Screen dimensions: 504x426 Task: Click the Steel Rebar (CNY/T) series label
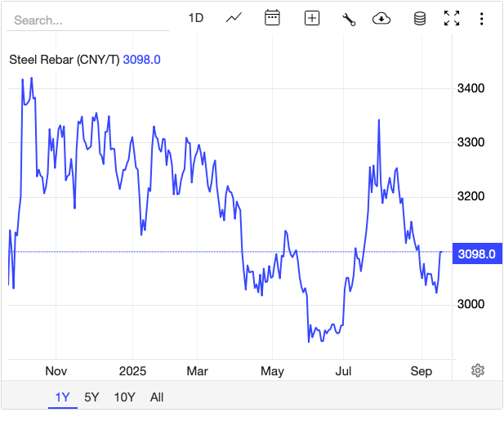pos(64,59)
